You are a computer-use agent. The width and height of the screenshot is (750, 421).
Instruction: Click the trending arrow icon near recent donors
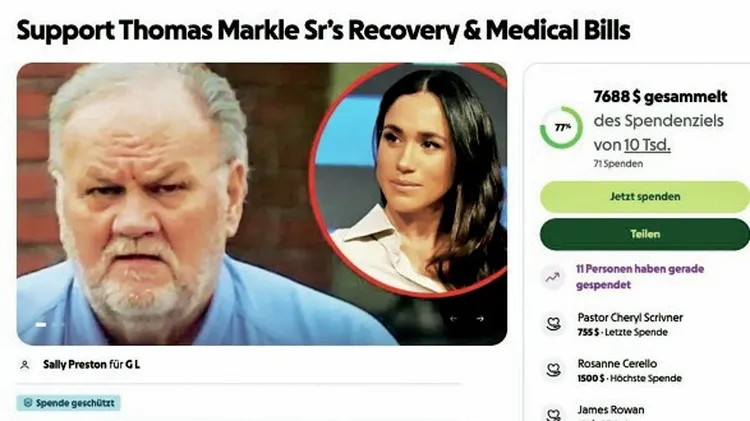click(x=553, y=277)
